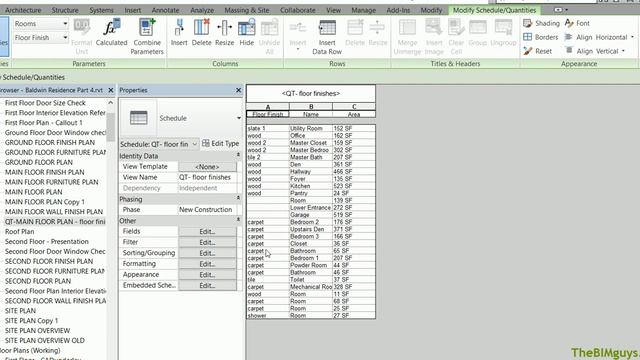The image size is (640, 360).
Task: Click the schedule type thumbnail icon
Action: pos(139,118)
